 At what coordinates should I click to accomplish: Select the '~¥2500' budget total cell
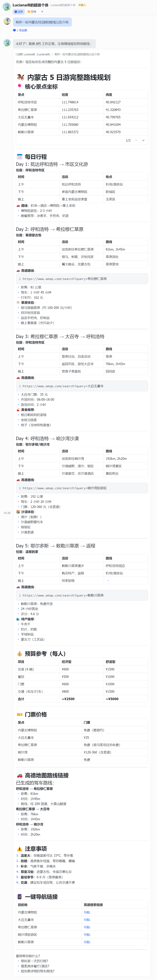pyautogui.click(x=82, y=699)
